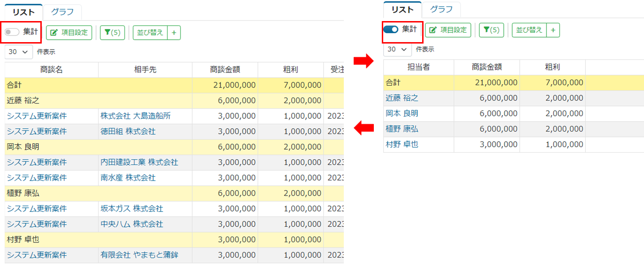Open filter (5) button in left panel
The width and height of the screenshot is (644, 265).
coord(113,33)
